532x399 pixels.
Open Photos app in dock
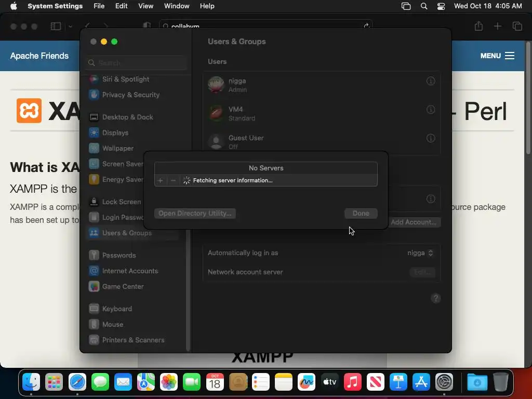pos(169,382)
